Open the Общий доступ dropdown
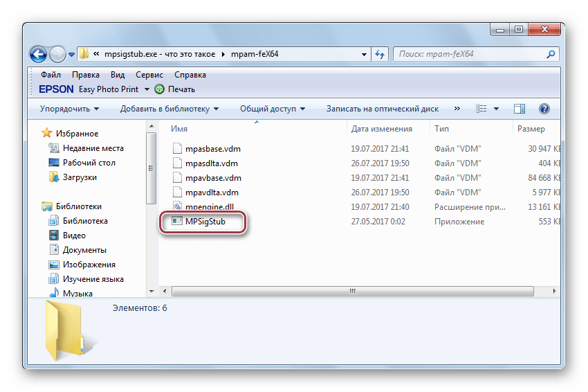 click(273, 109)
